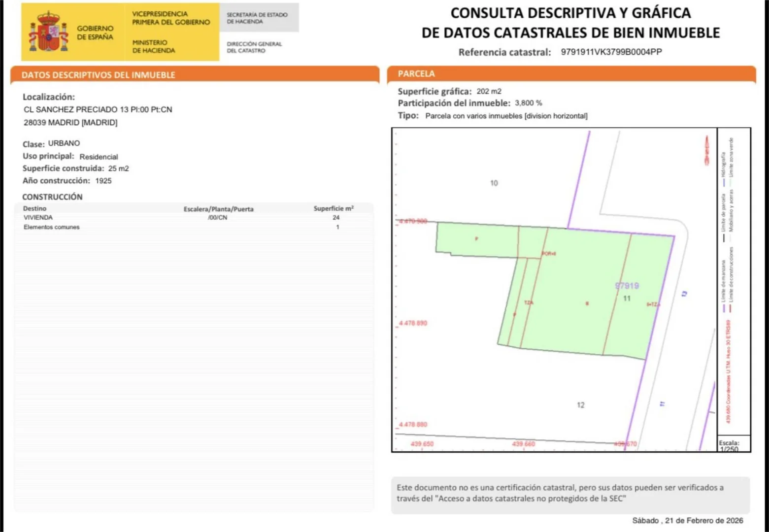769x532 pixels.
Task: Click the Dirección General del Catastro logo
Action: 254,47
